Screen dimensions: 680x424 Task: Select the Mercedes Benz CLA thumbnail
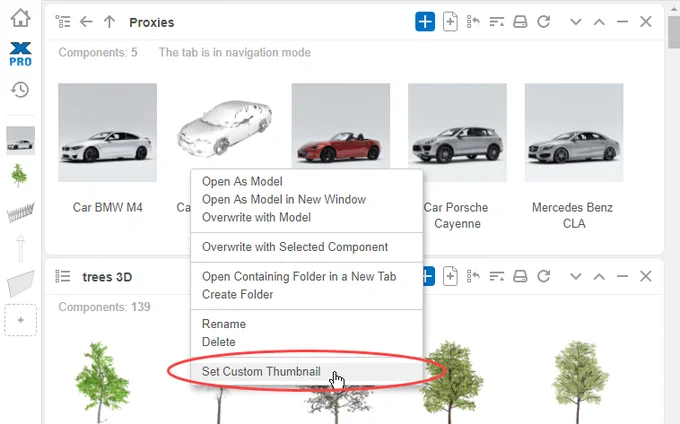(x=574, y=133)
